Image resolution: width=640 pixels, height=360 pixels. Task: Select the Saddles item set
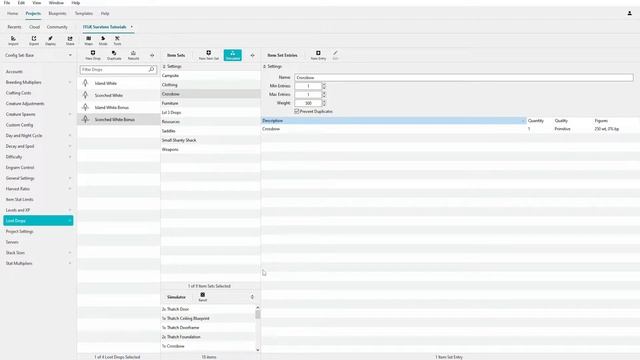(211, 131)
